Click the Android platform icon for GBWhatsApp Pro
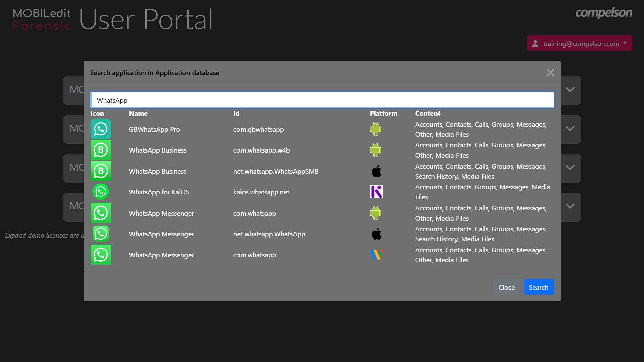 point(376,129)
